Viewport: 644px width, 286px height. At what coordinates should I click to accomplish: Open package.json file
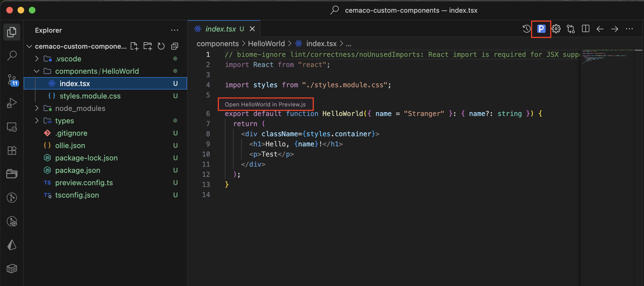(105, 170)
